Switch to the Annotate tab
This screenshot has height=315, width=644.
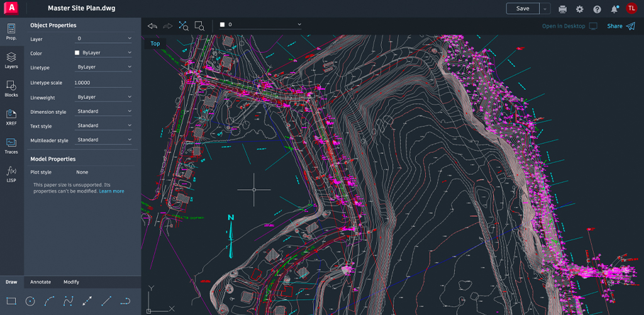point(40,282)
